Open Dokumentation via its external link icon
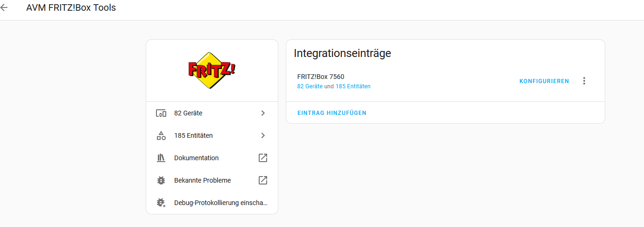Viewport: 644px width, 227px height. coord(263,158)
